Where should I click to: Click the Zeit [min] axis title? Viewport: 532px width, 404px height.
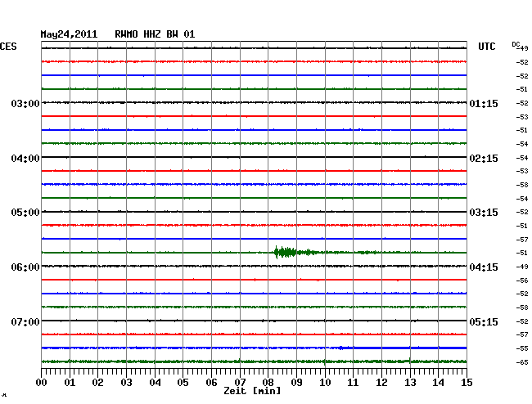coord(252,391)
